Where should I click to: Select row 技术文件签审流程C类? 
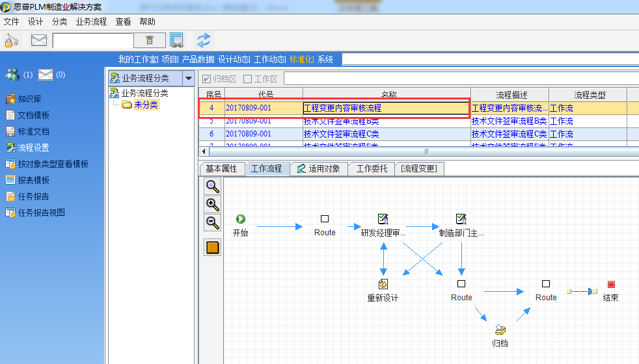419,134
